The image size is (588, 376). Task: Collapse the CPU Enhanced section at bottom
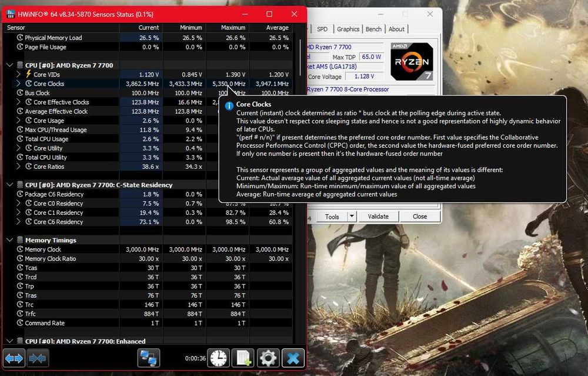tap(9, 341)
